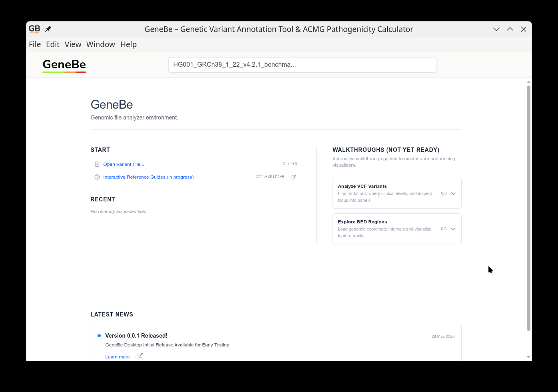
Task: Click the Learn more link
Action: (x=121, y=357)
